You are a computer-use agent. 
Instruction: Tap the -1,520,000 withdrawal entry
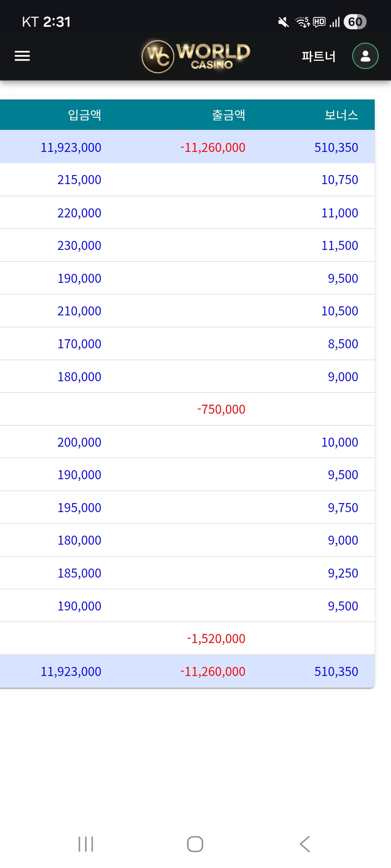coord(216,639)
